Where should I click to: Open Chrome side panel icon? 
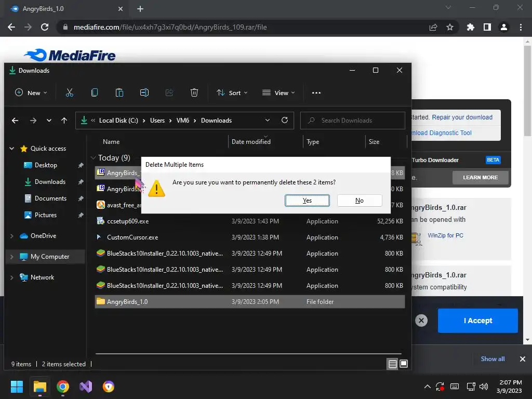coord(487,27)
